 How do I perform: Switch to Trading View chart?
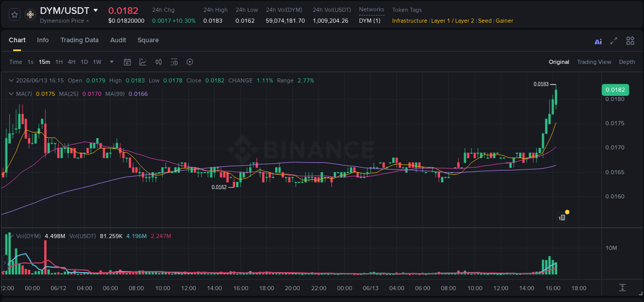[x=594, y=62]
